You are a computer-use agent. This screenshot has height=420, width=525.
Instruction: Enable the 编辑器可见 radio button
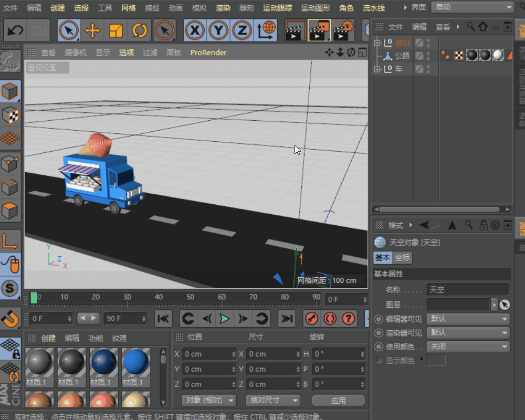[x=379, y=319]
